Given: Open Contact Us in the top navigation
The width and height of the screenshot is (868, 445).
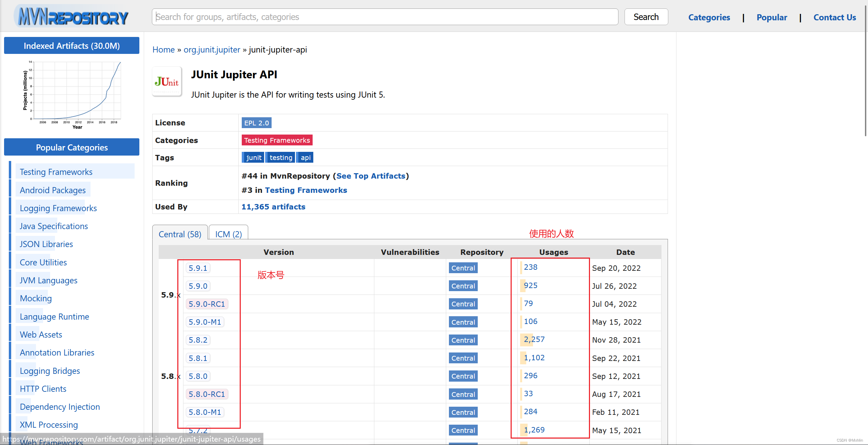Looking at the screenshot, I should tap(834, 17).
